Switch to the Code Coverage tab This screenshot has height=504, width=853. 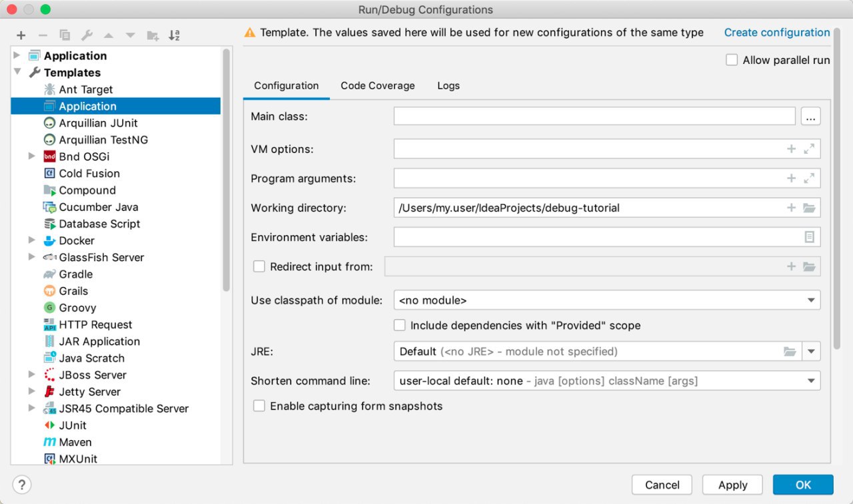(x=377, y=86)
